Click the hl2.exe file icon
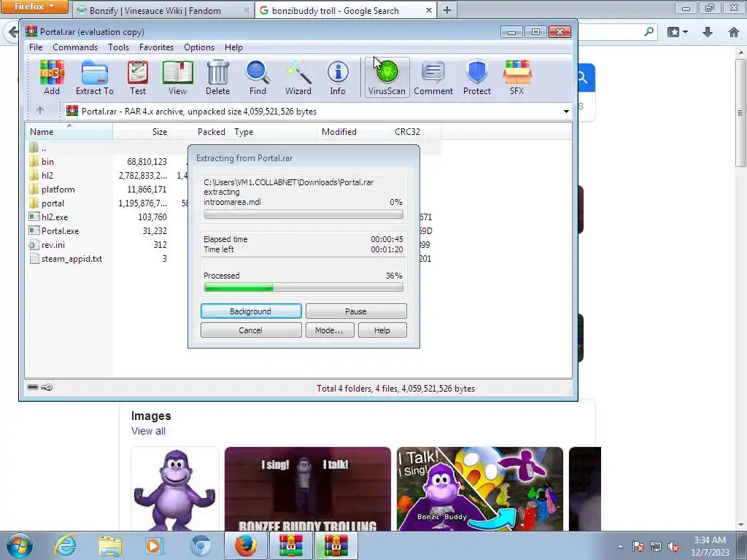Image resolution: width=747 pixels, height=560 pixels. 34,217
